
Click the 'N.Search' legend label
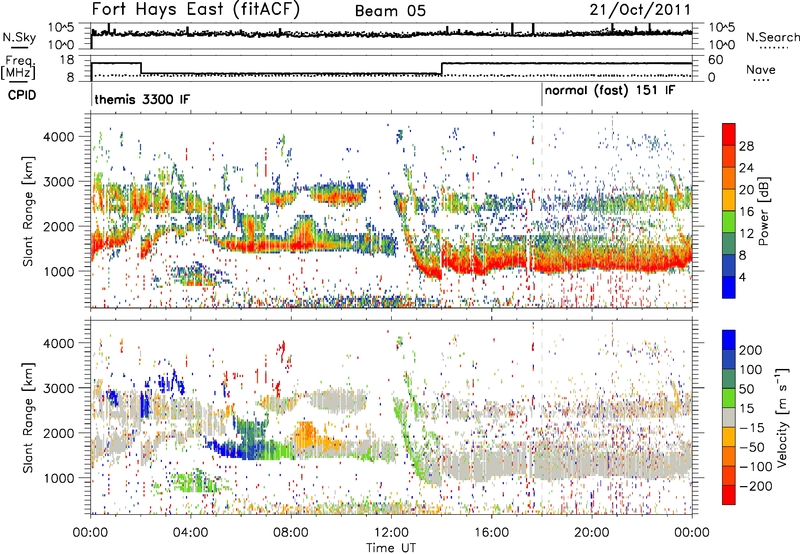tap(772, 37)
